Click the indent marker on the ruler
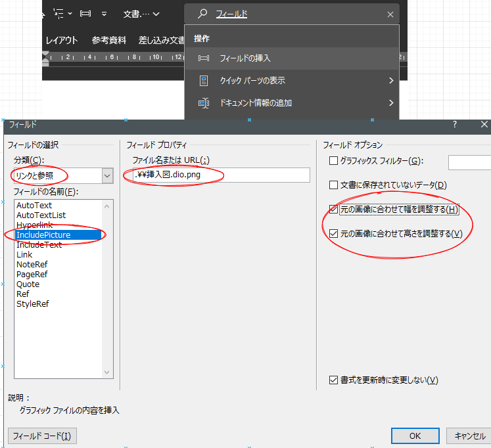Viewport: 491px width, 448px height. (x=46, y=58)
